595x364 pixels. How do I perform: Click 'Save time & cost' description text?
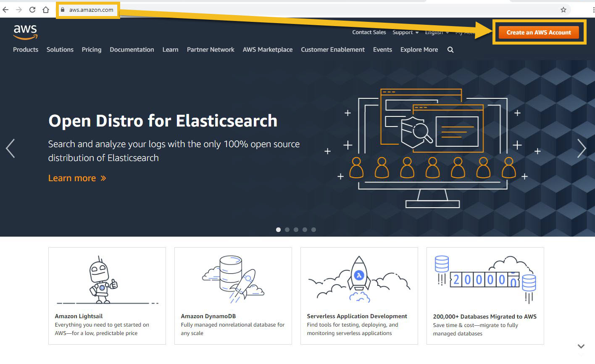click(x=476, y=330)
